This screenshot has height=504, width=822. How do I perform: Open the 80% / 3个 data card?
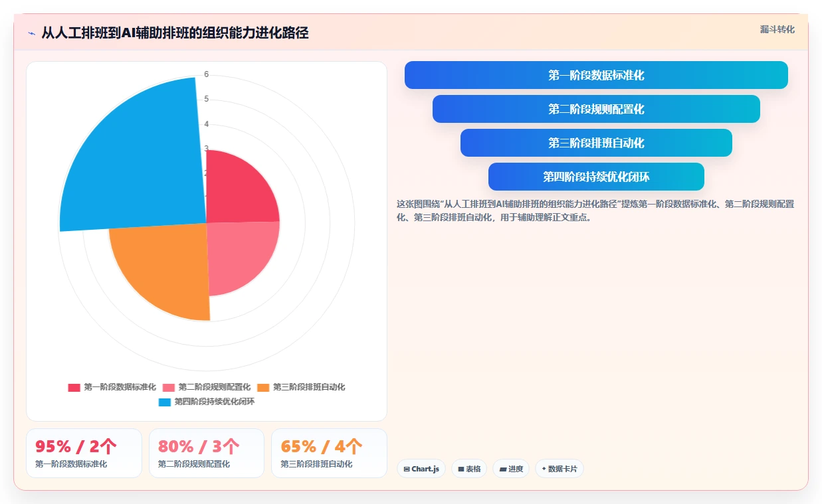click(x=206, y=453)
